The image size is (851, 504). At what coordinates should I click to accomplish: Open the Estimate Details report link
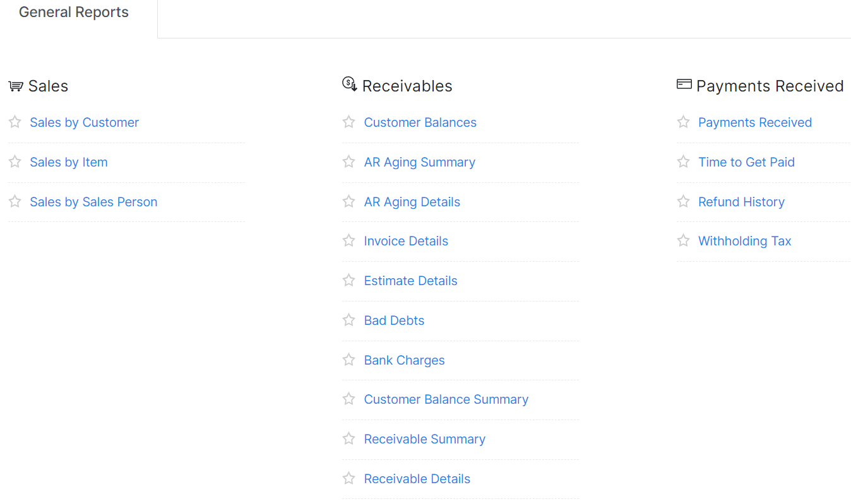pos(411,281)
